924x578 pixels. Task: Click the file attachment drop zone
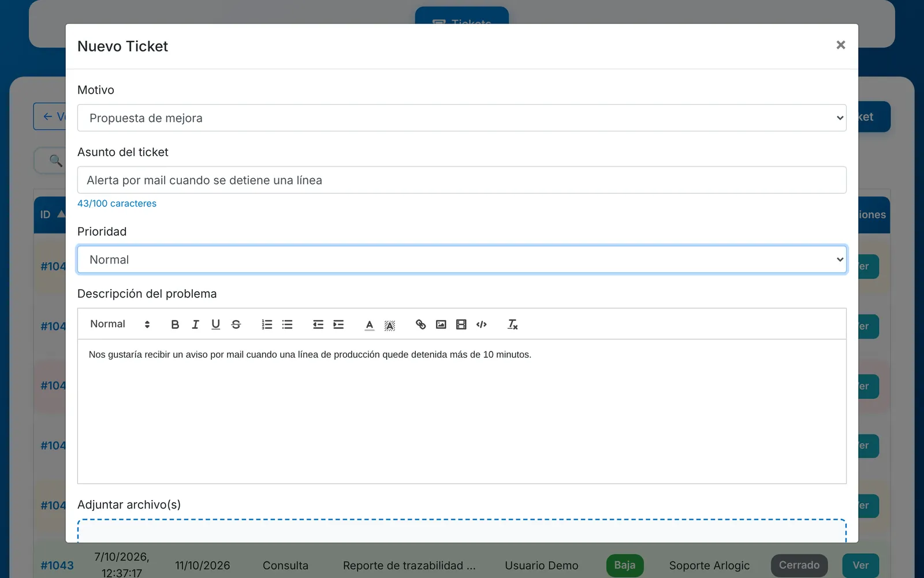tap(462, 531)
